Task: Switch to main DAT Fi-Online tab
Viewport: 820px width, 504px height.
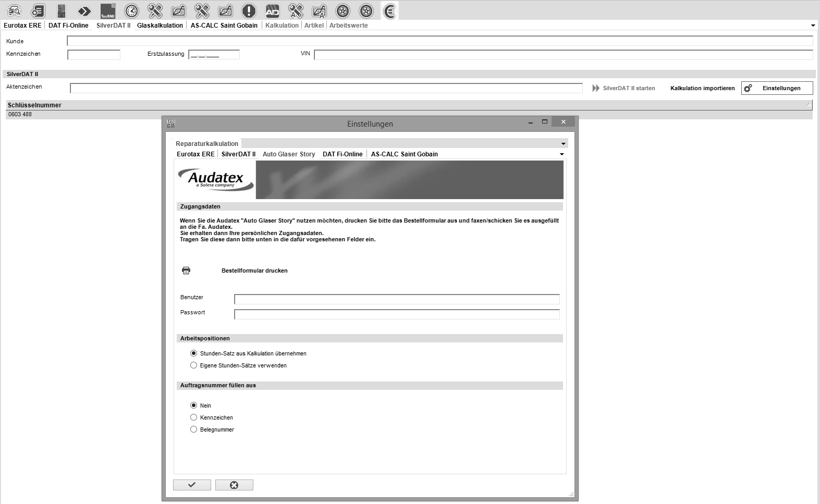Action: click(68, 25)
